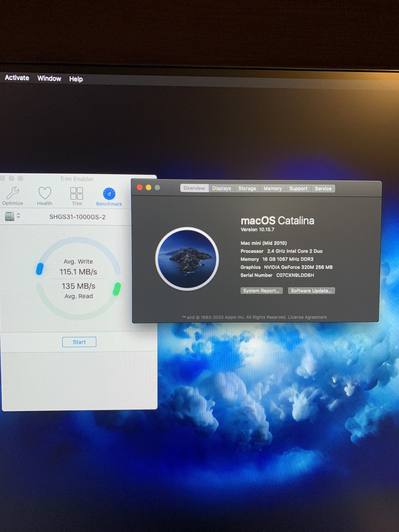Switch to the Support tab
The image size is (399, 532).
tap(298, 188)
